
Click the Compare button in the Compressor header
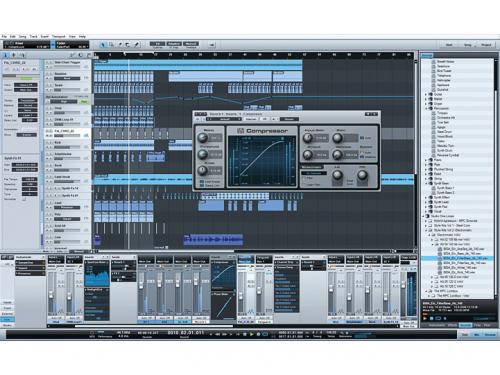[x=251, y=119]
